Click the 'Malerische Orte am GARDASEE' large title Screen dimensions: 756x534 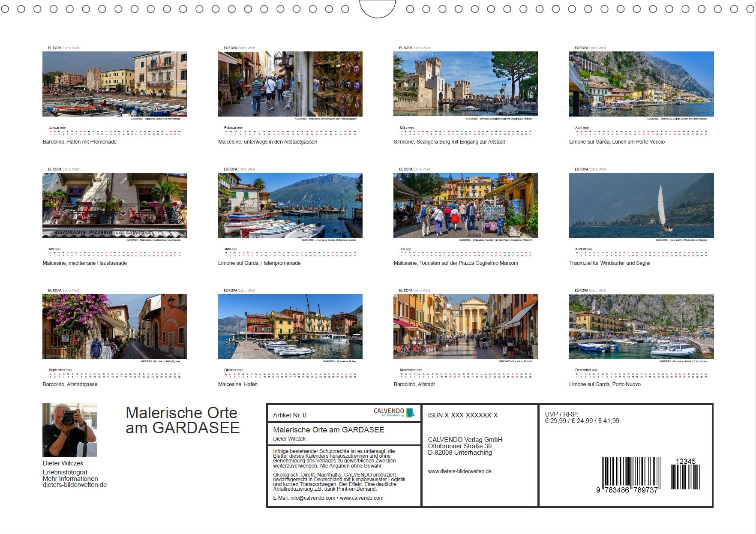[x=182, y=420]
